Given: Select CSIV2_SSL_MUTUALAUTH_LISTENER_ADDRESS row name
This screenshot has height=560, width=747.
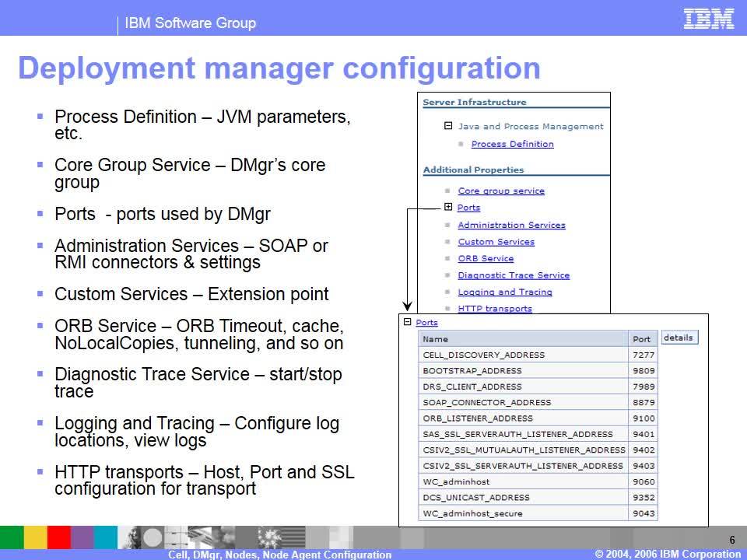Looking at the screenshot, I should pos(524,450).
